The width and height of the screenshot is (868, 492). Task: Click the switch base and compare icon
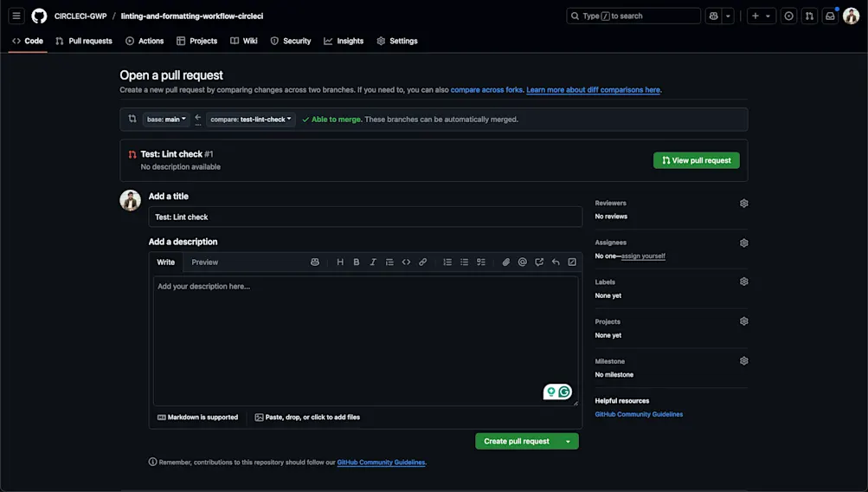point(132,119)
